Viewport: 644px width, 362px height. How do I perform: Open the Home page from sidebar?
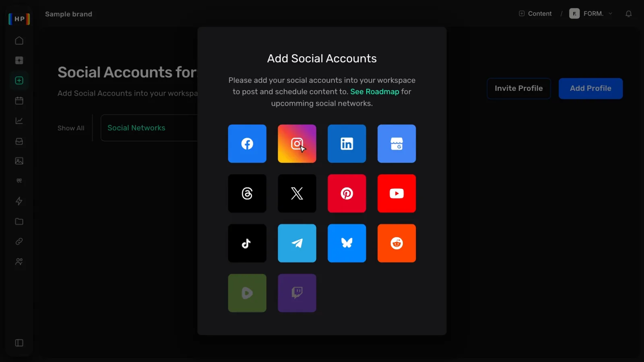click(x=19, y=41)
